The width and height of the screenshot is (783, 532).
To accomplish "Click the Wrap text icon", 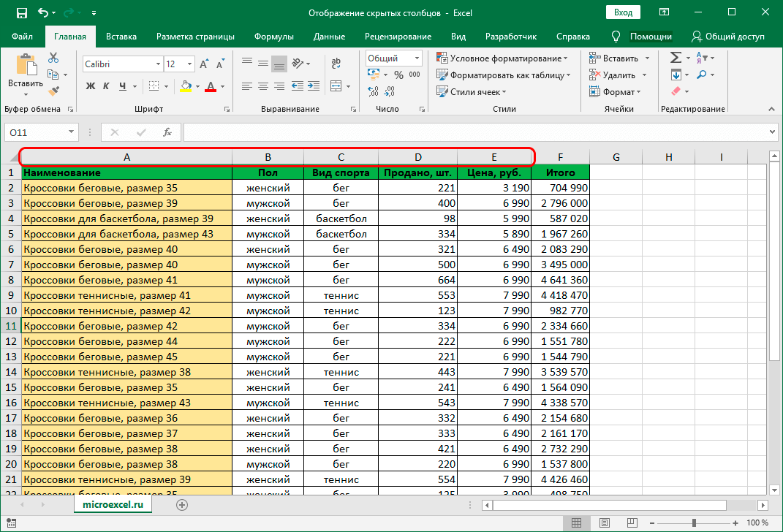I will click(336, 64).
